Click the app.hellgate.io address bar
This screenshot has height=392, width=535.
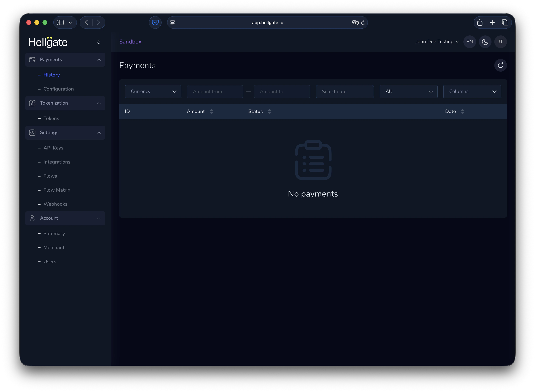(x=267, y=22)
